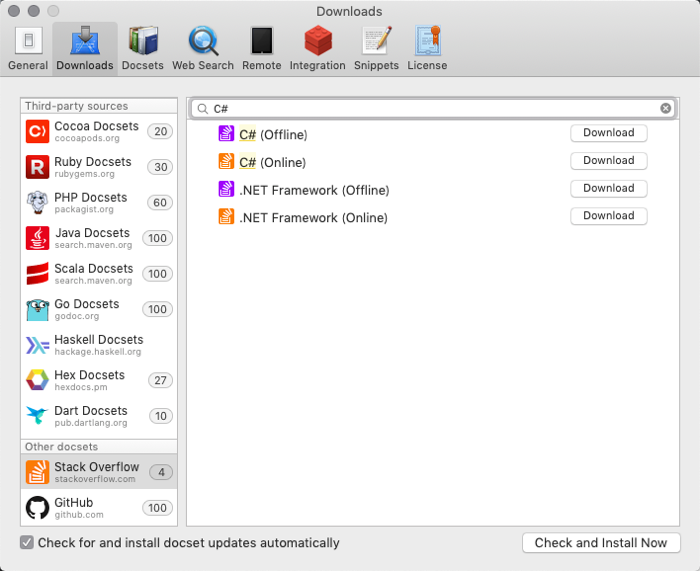Click the PHP Docsets count badge 60
Screen dimensions: 700x571
[160, 203]
